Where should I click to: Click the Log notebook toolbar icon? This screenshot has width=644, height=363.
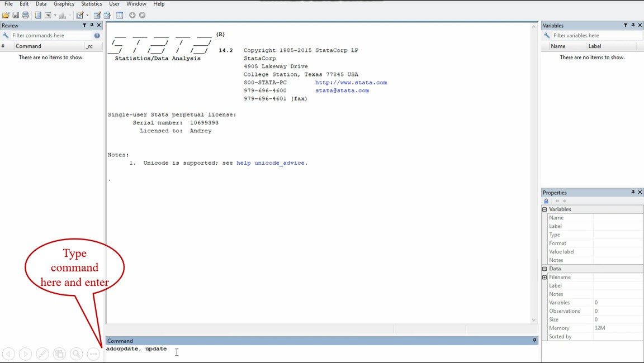pos(38,15)
